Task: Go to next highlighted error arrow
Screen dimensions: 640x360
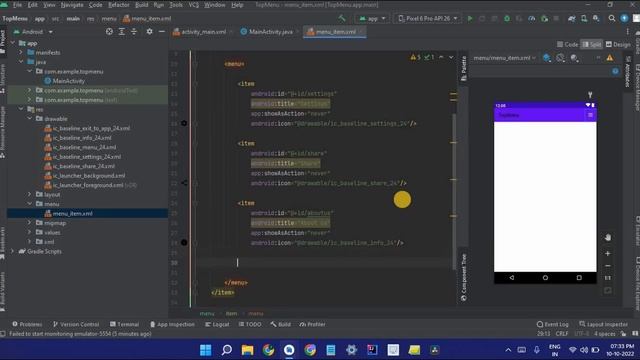Action: [451, 58]
